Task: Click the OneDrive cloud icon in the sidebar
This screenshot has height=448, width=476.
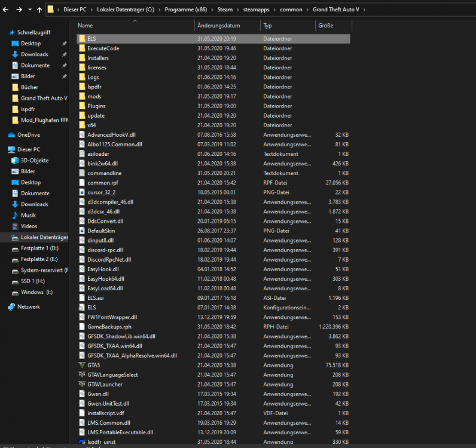Action: [11, 135]
